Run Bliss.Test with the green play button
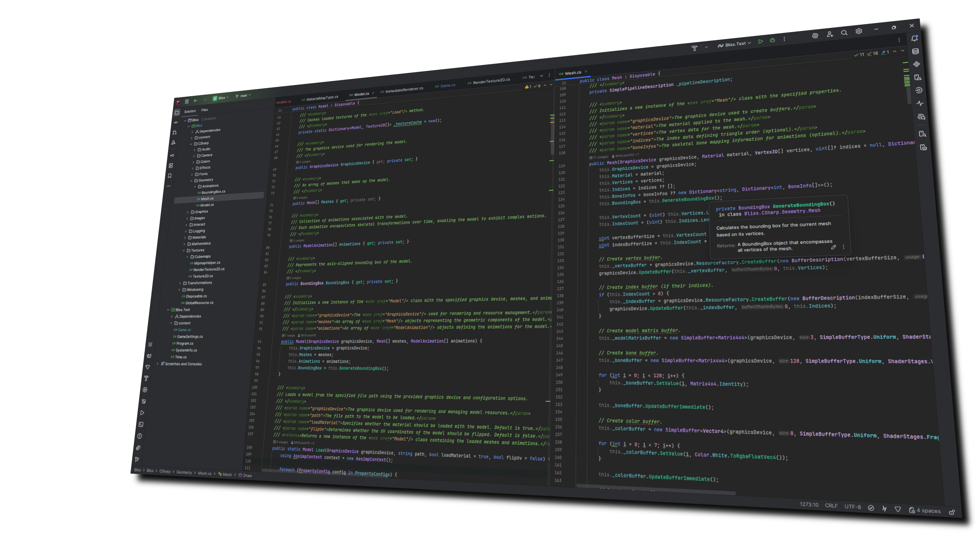Viewport: 980px width, 533px height. click(x=760, y=41)
